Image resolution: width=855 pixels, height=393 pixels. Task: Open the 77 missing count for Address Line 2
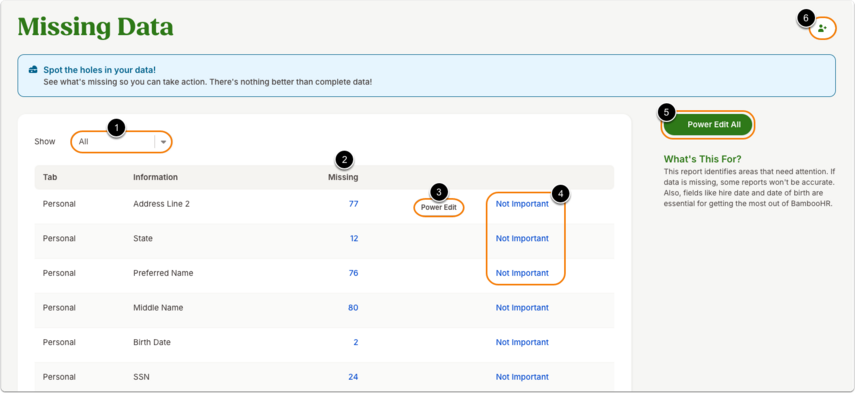coord(353,204)
